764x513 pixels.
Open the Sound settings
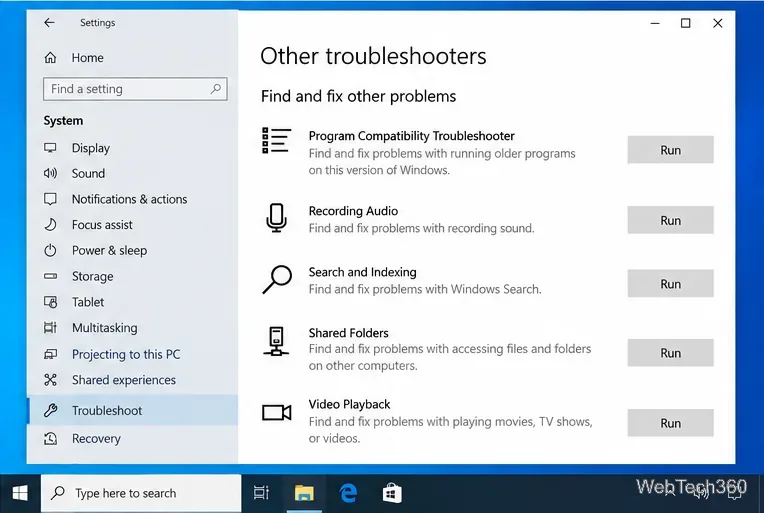coord(88,173)
